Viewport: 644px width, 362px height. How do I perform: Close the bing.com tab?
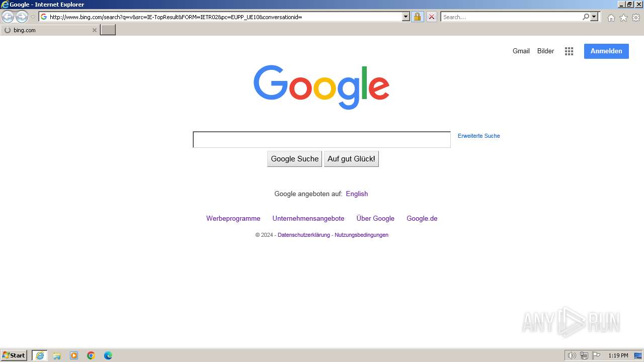pos(94,30)
